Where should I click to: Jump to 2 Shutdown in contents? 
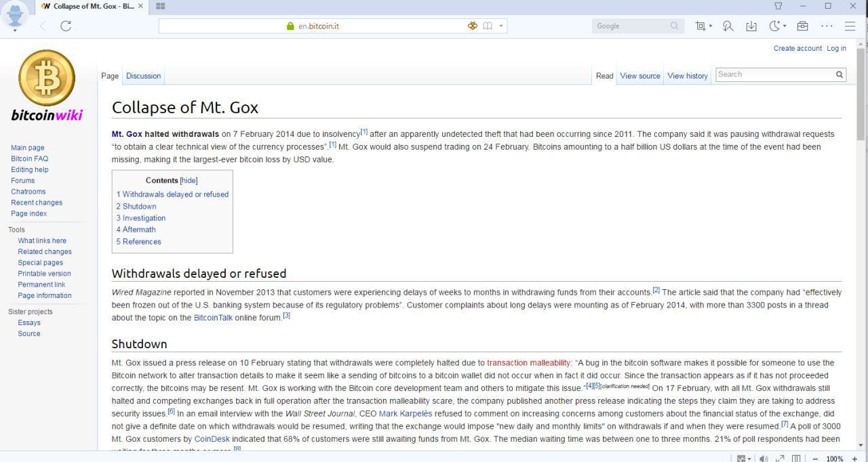click(x=136, y=207)
